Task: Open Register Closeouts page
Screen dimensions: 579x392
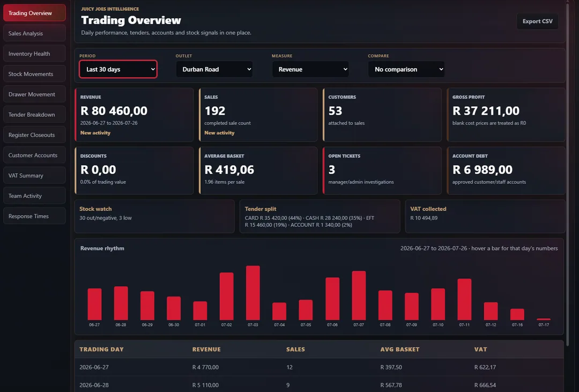Action: (x=34, y=135)
